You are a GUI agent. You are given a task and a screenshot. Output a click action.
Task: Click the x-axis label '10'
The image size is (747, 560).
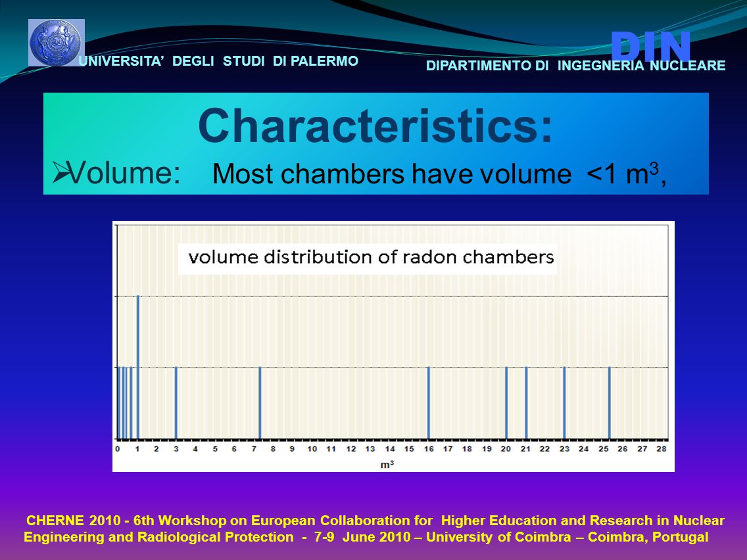(312, 448)
